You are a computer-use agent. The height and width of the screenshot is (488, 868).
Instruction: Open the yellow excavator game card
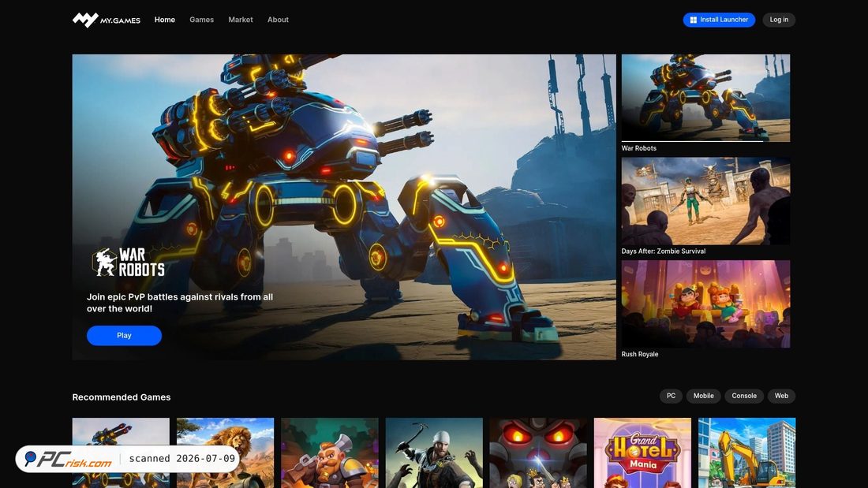click(746, 453)
